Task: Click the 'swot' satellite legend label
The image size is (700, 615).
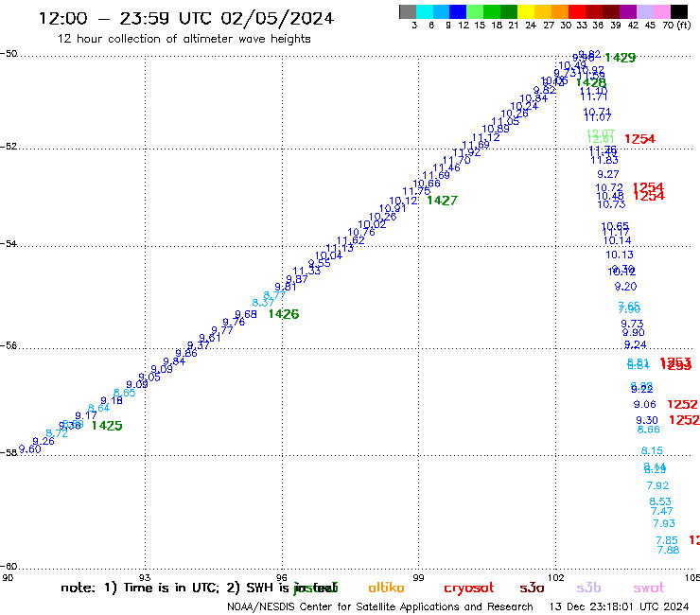Action: [649, 589]
